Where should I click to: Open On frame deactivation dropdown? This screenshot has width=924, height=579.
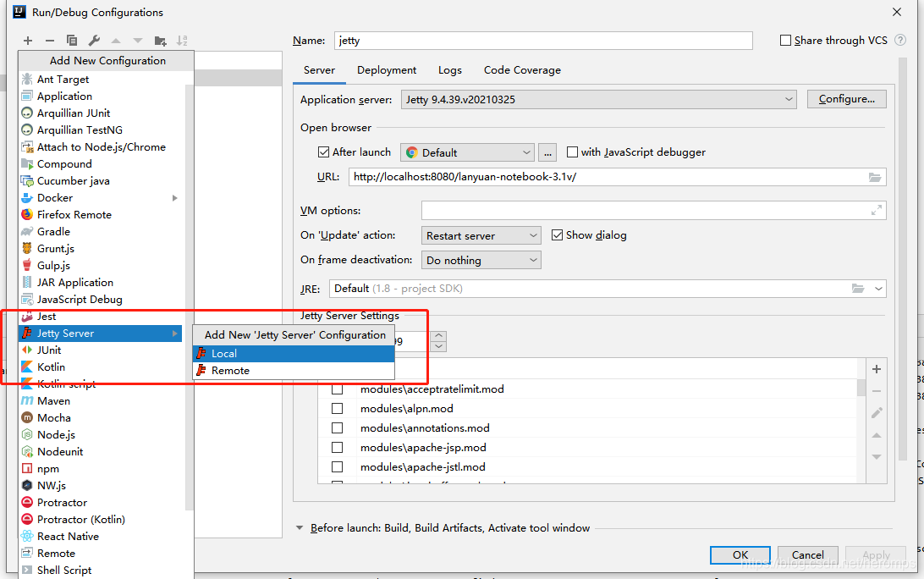pyautogui.click(x=481, y=260)
